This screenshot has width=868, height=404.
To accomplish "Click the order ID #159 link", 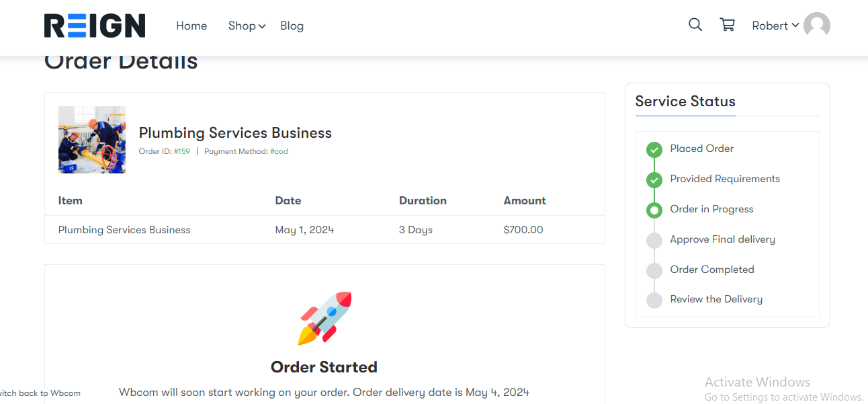I will coord(182,151).
